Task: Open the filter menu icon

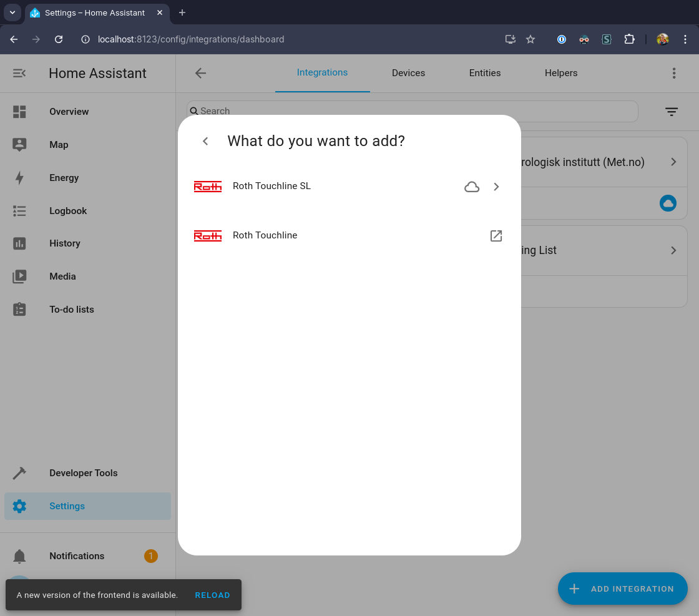Action: tap(672, 112)
